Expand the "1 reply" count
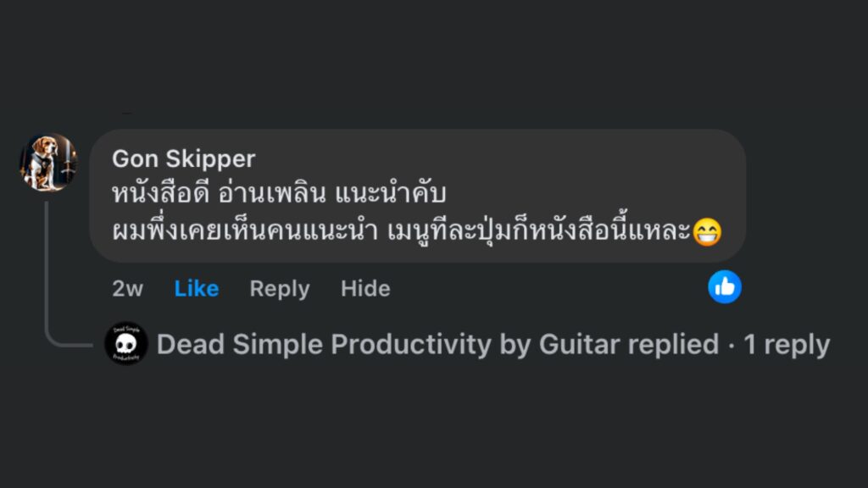 point(787,345)
